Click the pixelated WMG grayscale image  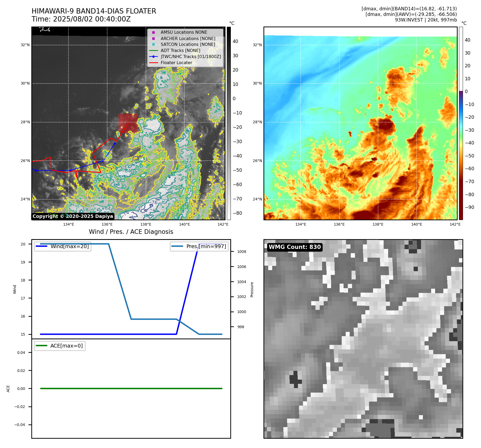coord(363,339)
